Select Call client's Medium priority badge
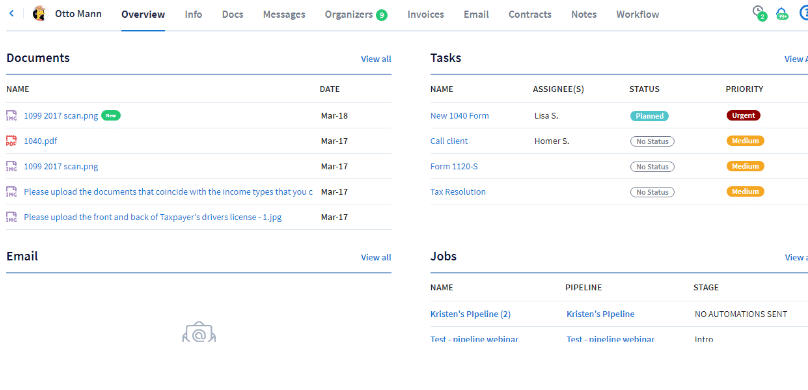Viewport: 808px width, 390px height. tap(745, 141)
